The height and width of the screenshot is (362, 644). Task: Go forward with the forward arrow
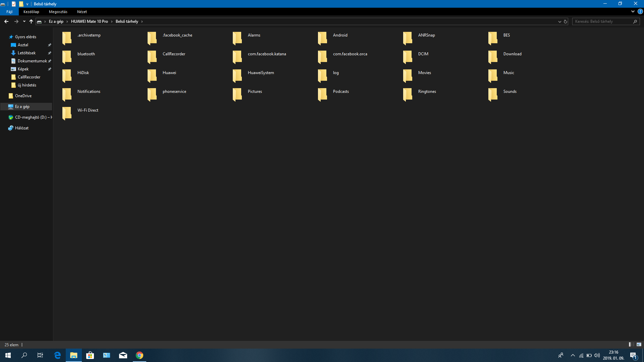16,21
